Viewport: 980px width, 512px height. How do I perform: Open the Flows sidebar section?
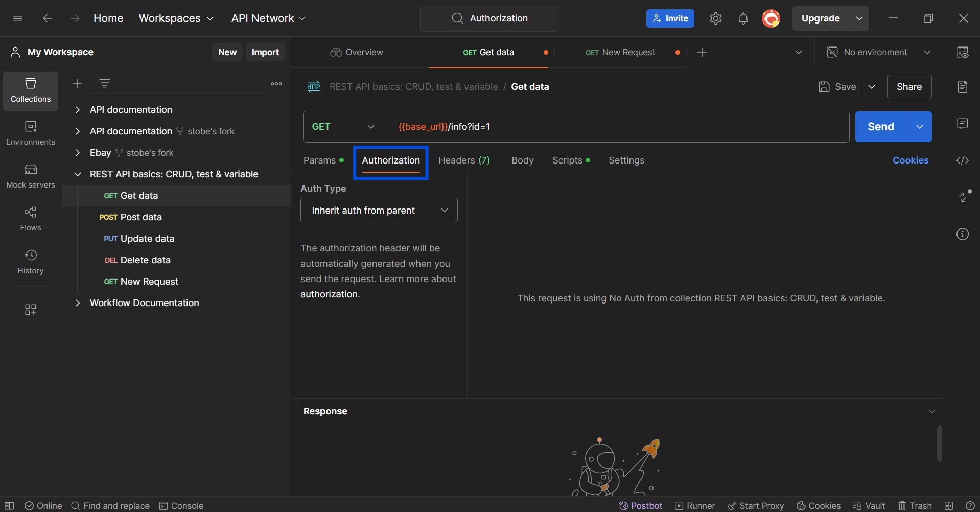click(31, 219)
